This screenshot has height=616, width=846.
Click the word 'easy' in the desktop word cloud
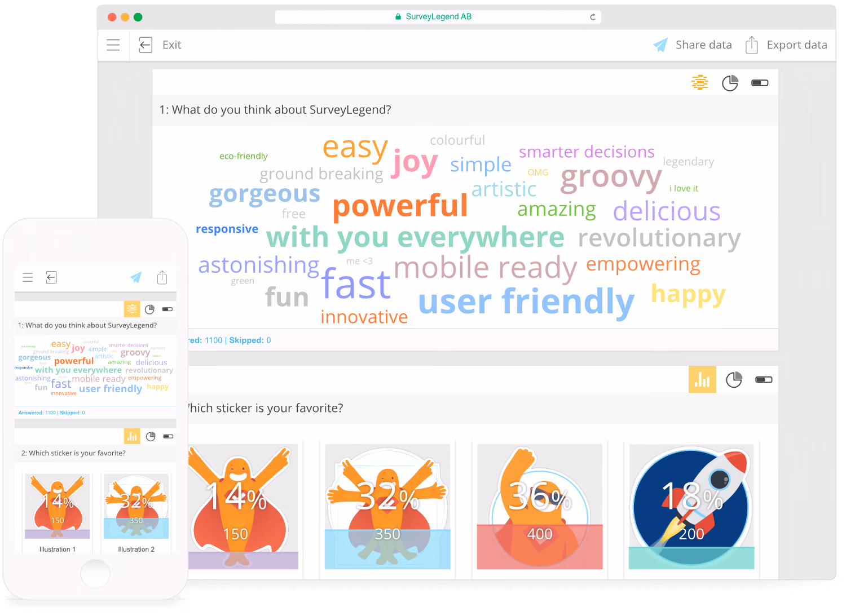coord(355,148)
